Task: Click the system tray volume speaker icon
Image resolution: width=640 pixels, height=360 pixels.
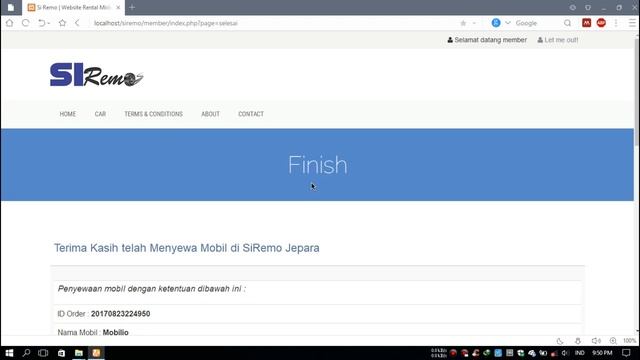Action: pyautogui.click(x=565, y=353)
